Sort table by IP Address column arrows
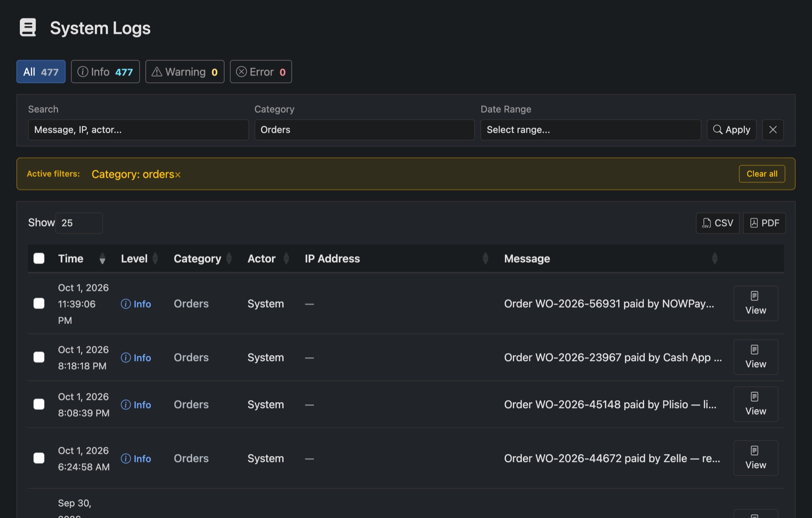The height and width of the screenshot is (518, 812). click(485, 258)
